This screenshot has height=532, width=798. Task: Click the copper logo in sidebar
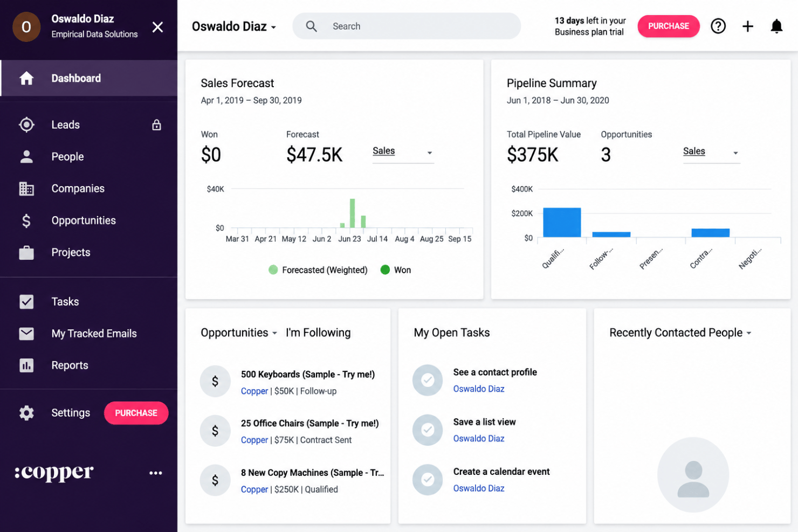pyautogui.click(x=54, y=473)
